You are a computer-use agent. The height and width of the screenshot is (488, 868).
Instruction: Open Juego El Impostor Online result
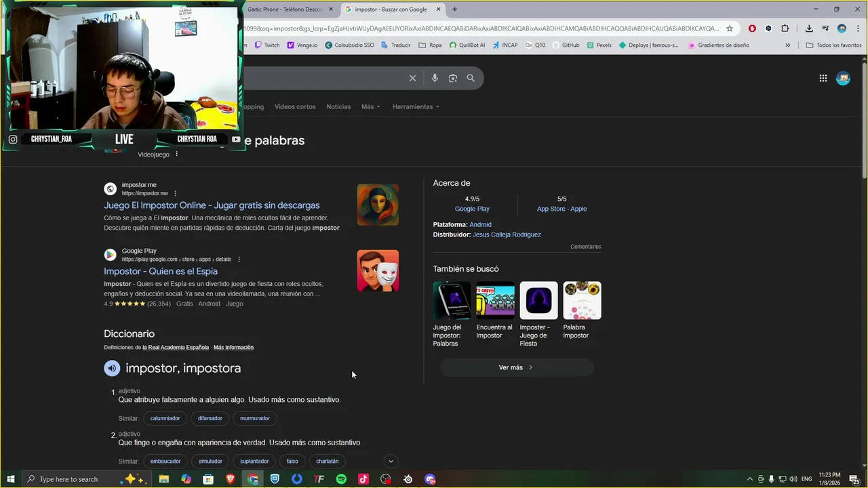tap(212, 205)
